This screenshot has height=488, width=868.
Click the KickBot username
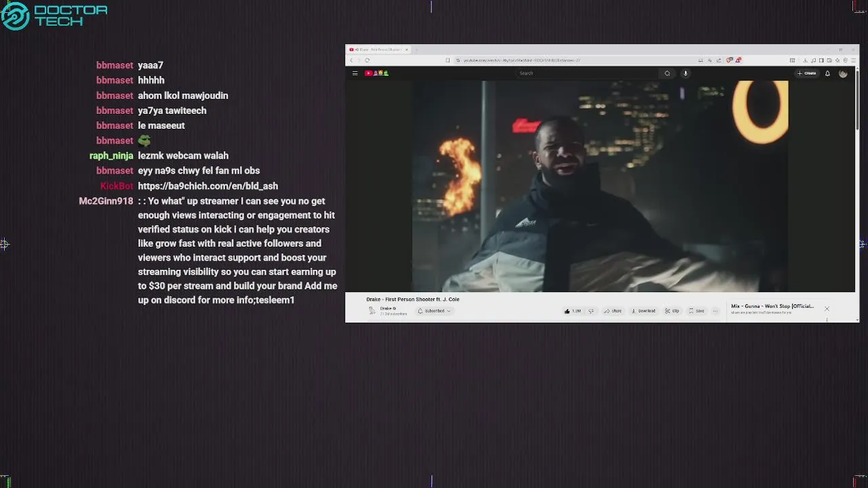pyautogui.click(x=117, y=186)
